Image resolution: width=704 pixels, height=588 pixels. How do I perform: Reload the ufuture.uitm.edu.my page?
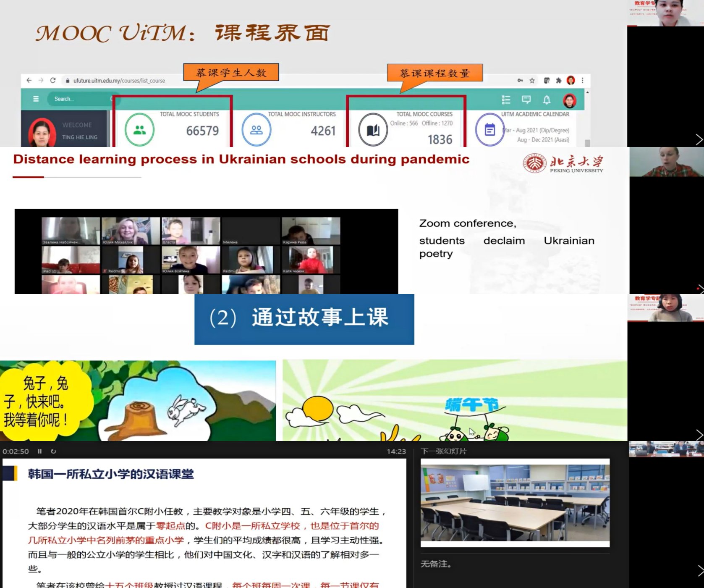[53, 80]
